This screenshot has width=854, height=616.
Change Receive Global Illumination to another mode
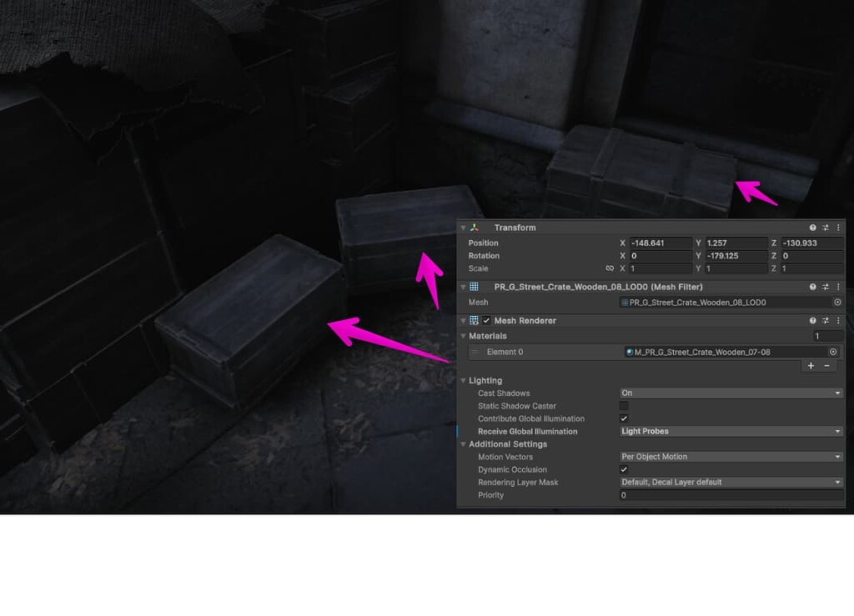[730, 431]
